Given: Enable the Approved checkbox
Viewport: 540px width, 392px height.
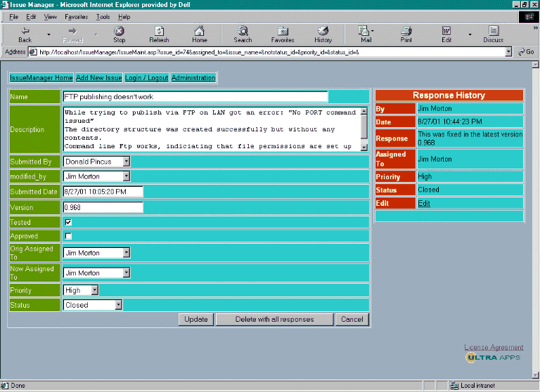Looking at the screenshot, I should pos(68,237).
